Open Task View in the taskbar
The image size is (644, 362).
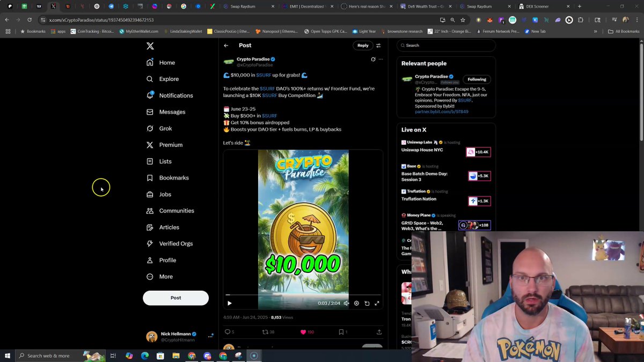pos(113,356)
